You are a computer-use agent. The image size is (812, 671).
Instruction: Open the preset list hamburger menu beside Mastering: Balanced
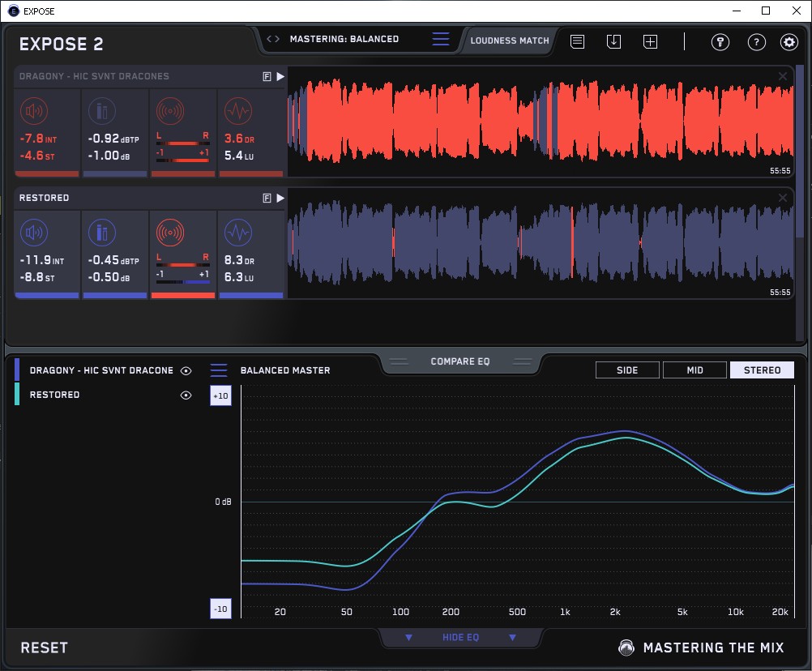click(x=441, y=39)
